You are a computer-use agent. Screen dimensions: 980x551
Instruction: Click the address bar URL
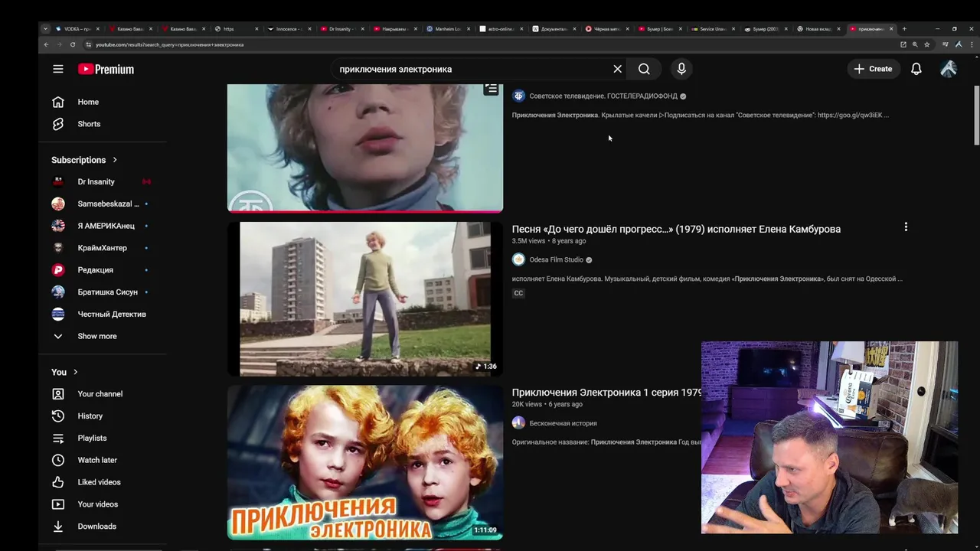coord(170,44)
